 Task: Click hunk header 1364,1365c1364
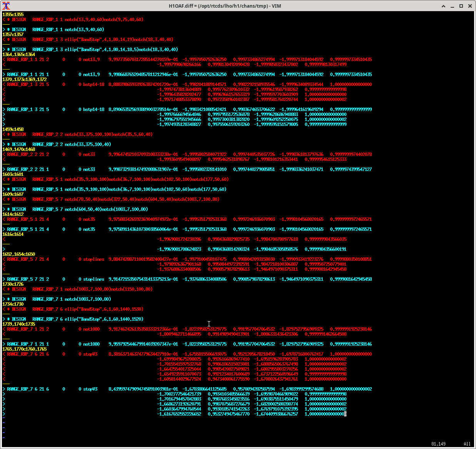coord(19,55)
